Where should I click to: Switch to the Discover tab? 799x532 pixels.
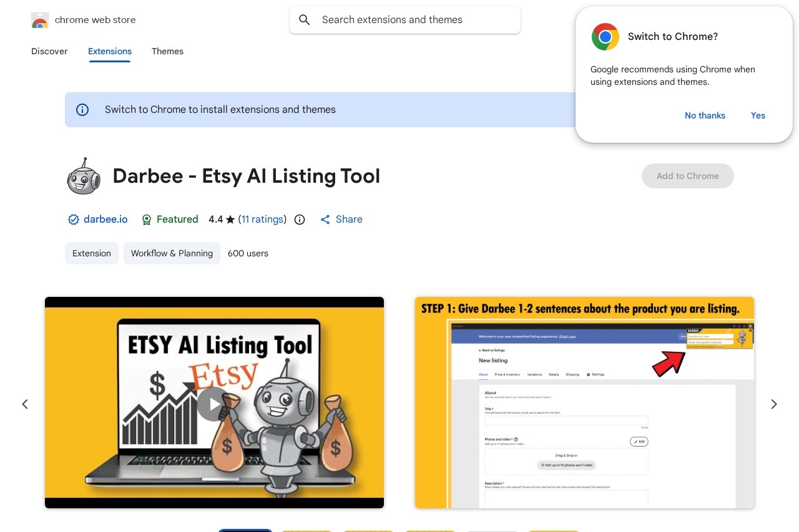[49, 51]
